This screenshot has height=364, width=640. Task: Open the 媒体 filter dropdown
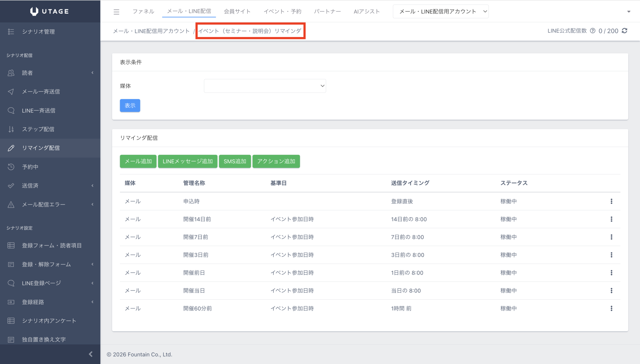265,86
